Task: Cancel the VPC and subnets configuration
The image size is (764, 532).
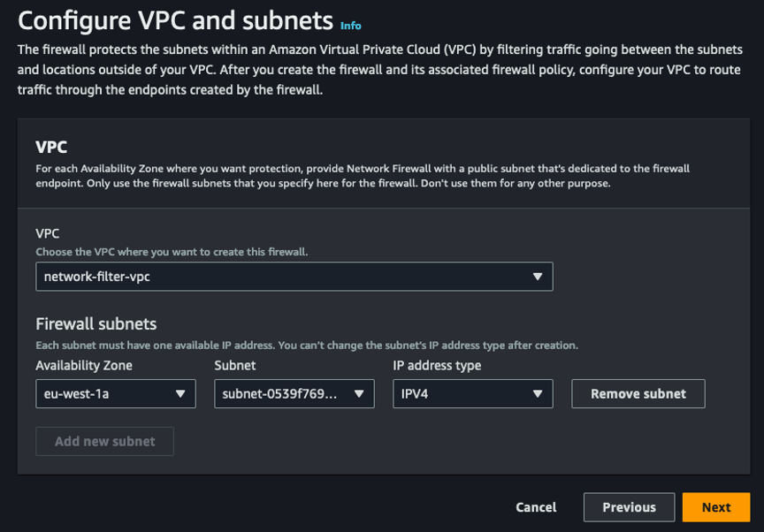Action: (535, 507)
